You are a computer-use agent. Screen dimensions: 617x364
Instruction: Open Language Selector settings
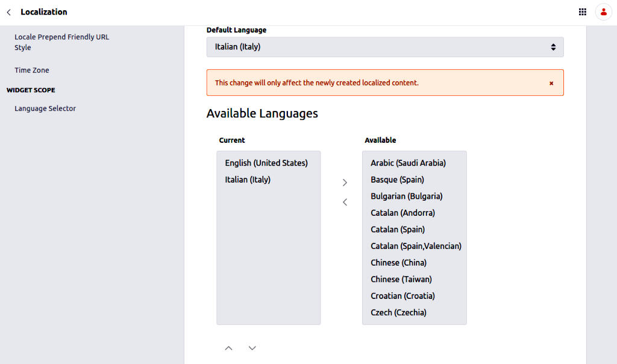tap(45, 108)
